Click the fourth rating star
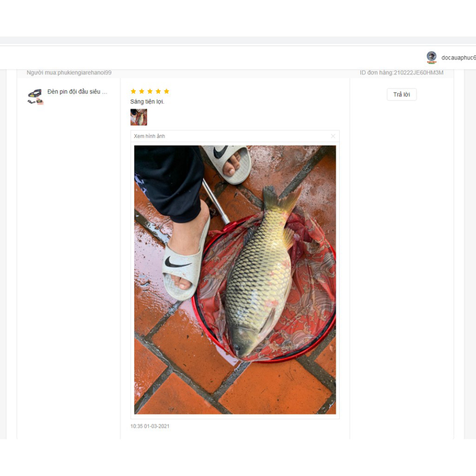 pos(158,91)
